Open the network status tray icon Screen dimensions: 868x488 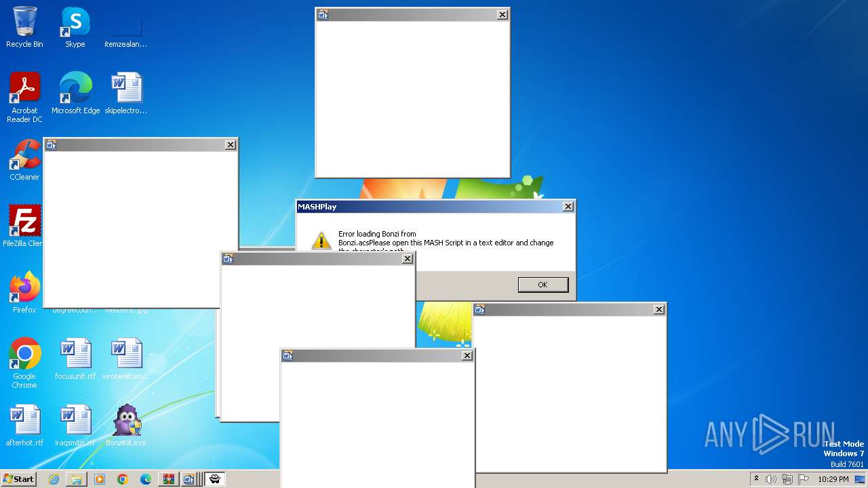(787, 479)
